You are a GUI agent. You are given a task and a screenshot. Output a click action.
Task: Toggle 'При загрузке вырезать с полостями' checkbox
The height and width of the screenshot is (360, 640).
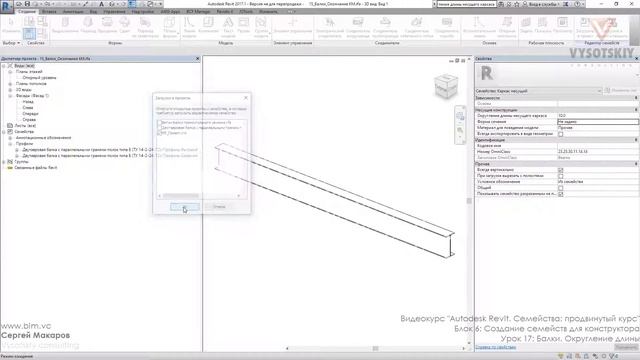(x=560, y=176)
